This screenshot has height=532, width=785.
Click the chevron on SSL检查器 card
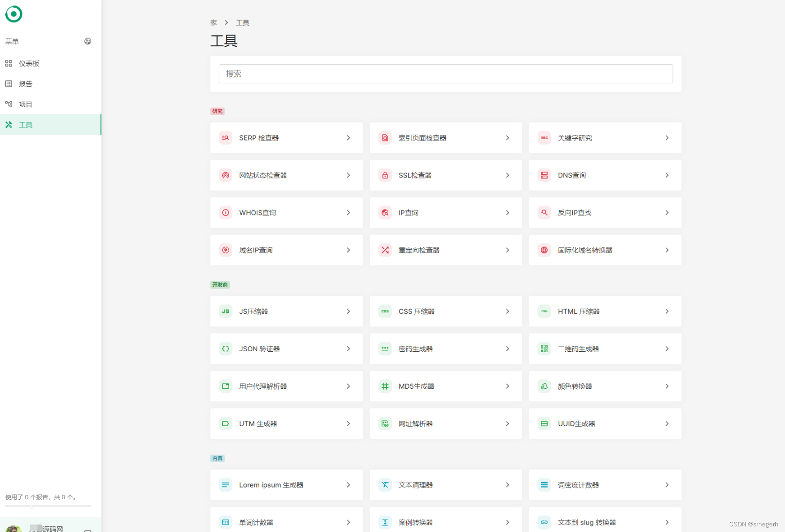508,175
